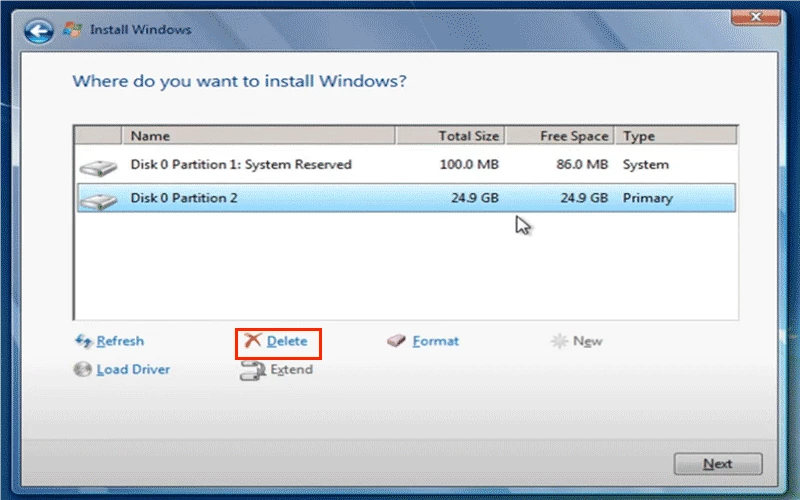Image resolution: width=800 pixels, height=500 pixels.
Task: Click the drive icon for Partition 1
Action: coord(98,168)
